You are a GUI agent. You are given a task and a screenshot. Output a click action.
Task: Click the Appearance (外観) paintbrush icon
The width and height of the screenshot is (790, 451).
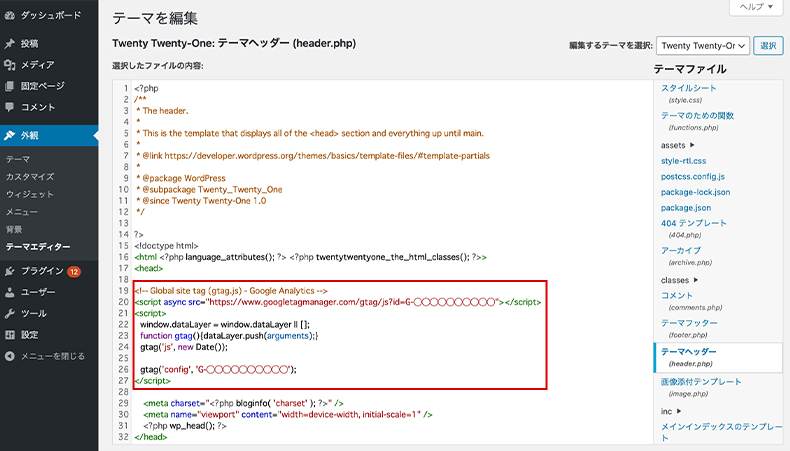(x=10, y=136)
